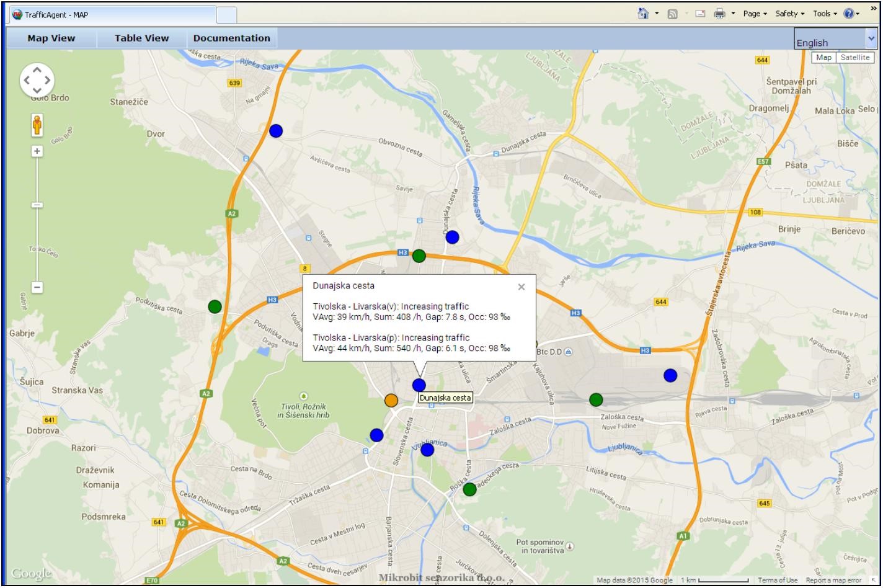Open the Documentation tab
This screenshot has width=883, height=588.
[232, 38]
